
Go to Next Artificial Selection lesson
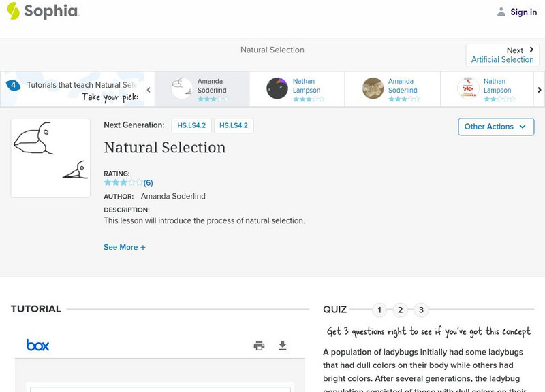502,55
